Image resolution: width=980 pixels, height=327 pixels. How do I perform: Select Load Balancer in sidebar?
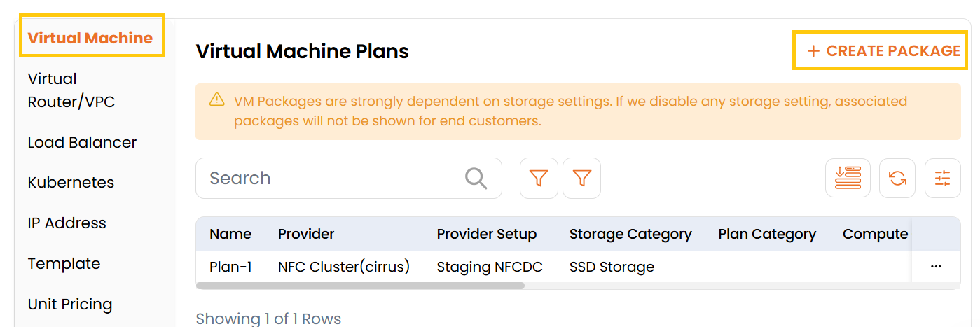82,143
